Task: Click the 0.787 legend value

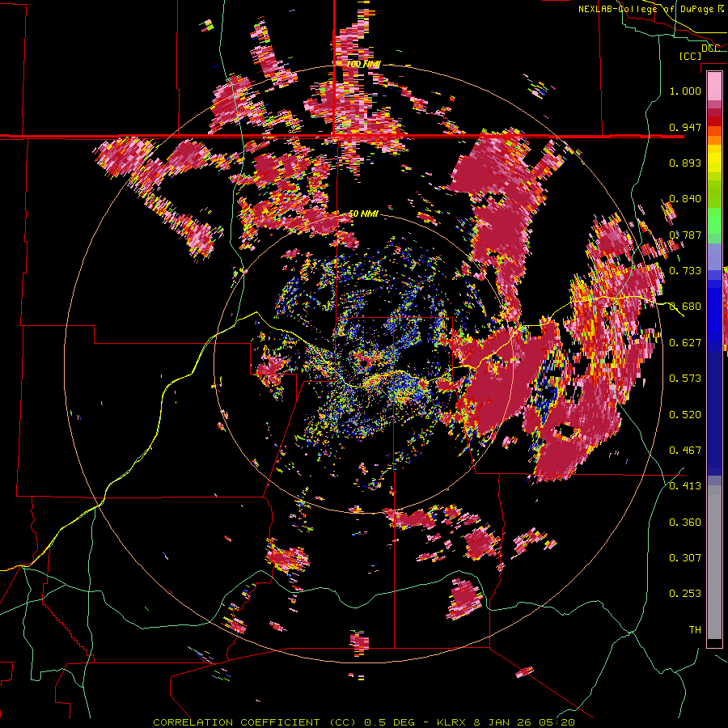Action: [x=685, y=235]
